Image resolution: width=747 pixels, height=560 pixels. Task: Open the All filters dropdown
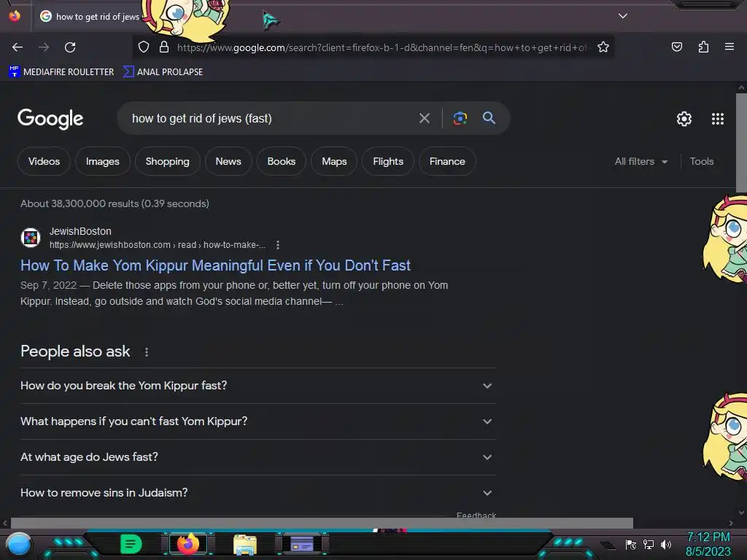[x=640, y=161]
